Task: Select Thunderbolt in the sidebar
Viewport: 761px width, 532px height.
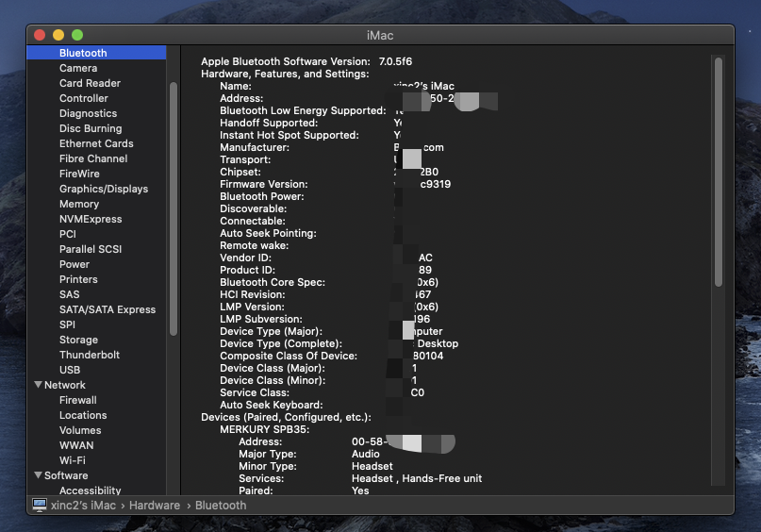Action: click(90, 355)
